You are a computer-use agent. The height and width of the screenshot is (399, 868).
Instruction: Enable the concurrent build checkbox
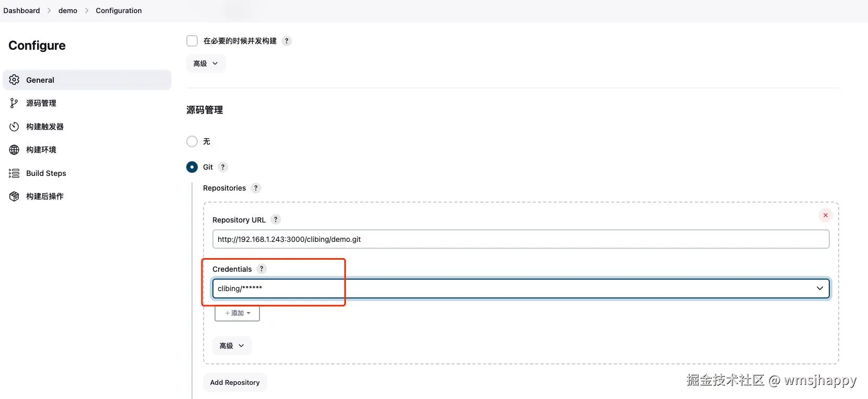click(x=192, y=41)
